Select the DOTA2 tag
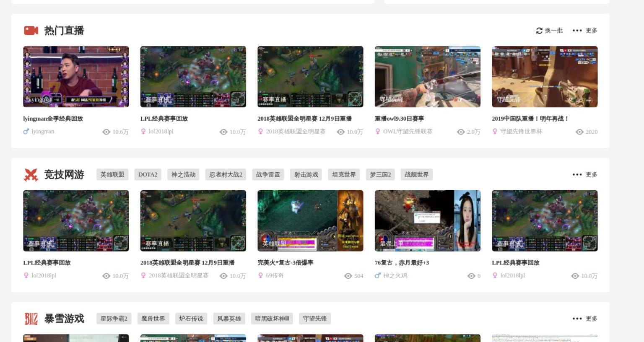 pos(148,175)
